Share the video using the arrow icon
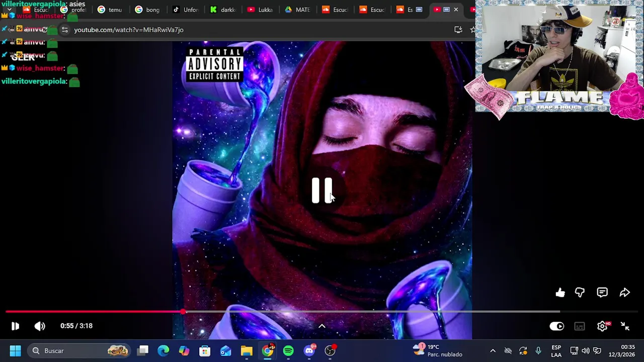The image size is (644, 362). pos(624,293)
